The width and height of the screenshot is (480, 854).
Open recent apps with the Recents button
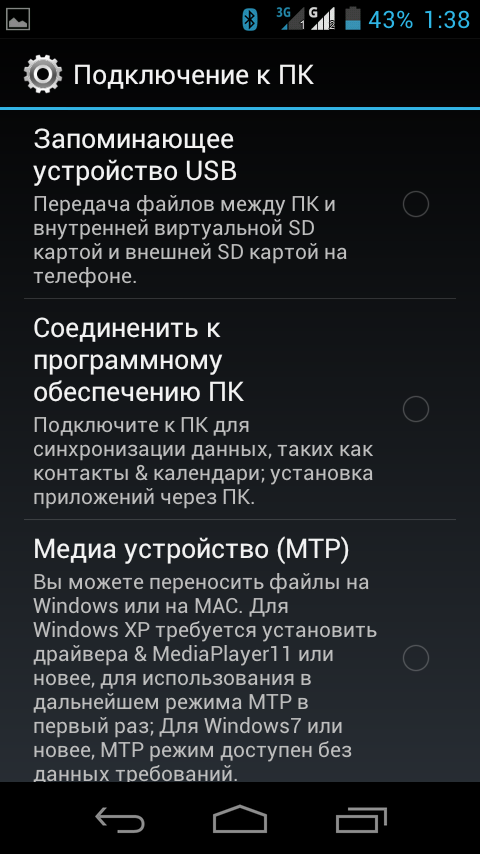coord(361,819)
